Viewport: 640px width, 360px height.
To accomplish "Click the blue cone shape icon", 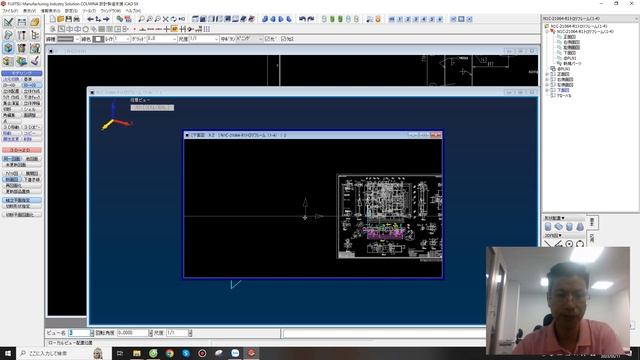I will pos(580,227).
